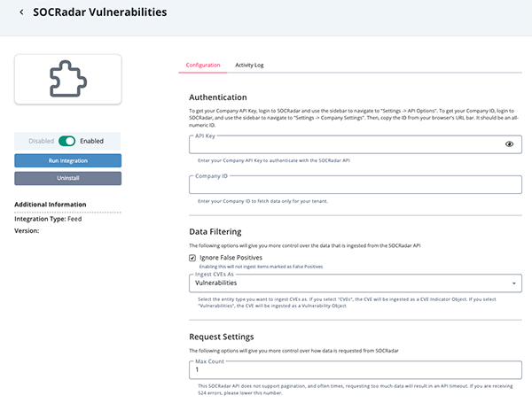The width and height of the screenshot is (532, 403).
Task: Click the Disabled label next to switch
Action: coord(39,140)
